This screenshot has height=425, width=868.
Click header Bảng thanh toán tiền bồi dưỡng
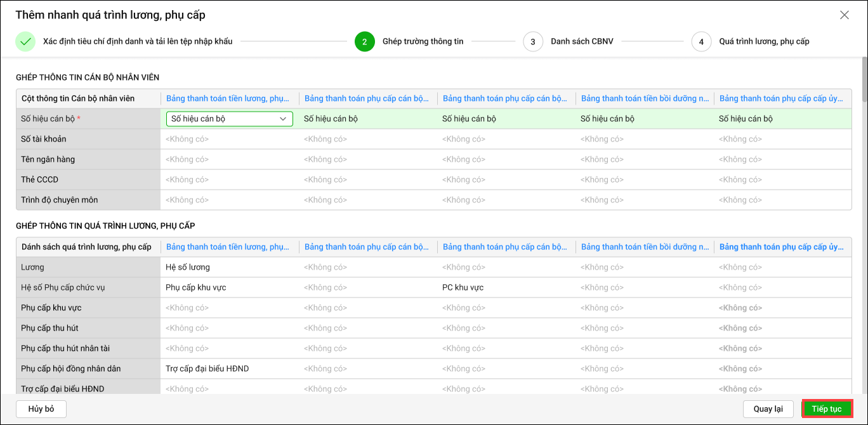coord(645,98)
